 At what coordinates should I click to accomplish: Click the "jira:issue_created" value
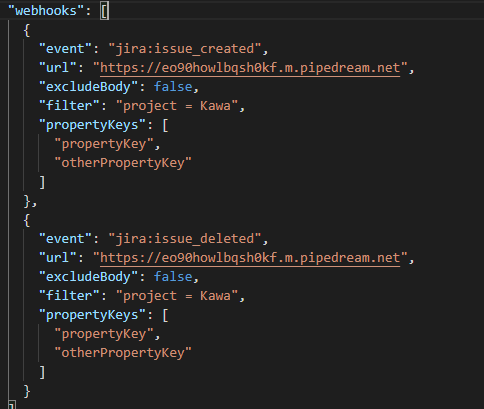pyautogui.click(x=185, y=49)
